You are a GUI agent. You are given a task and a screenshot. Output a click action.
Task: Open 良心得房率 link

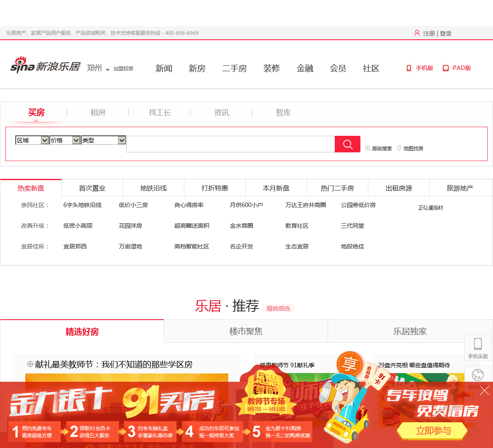coord(189,205)
